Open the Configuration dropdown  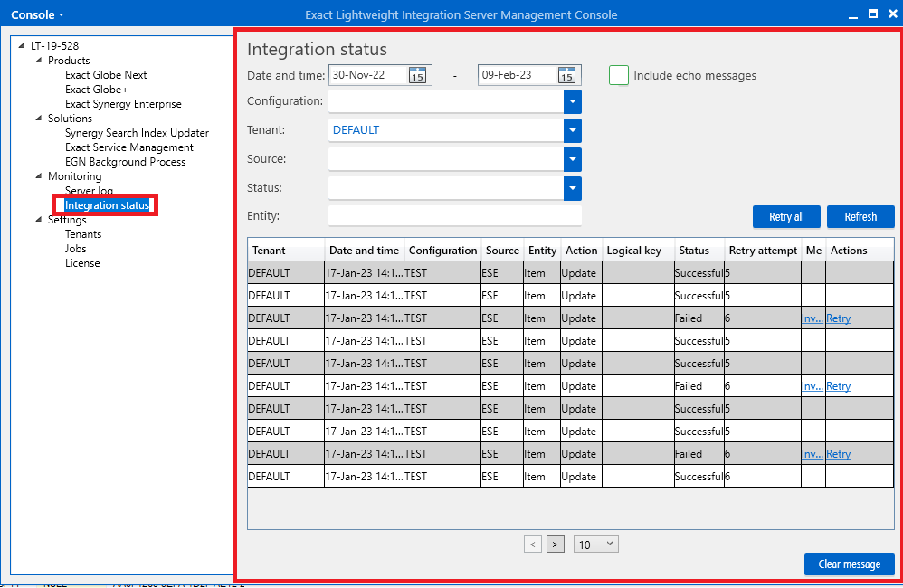[573, 101]
